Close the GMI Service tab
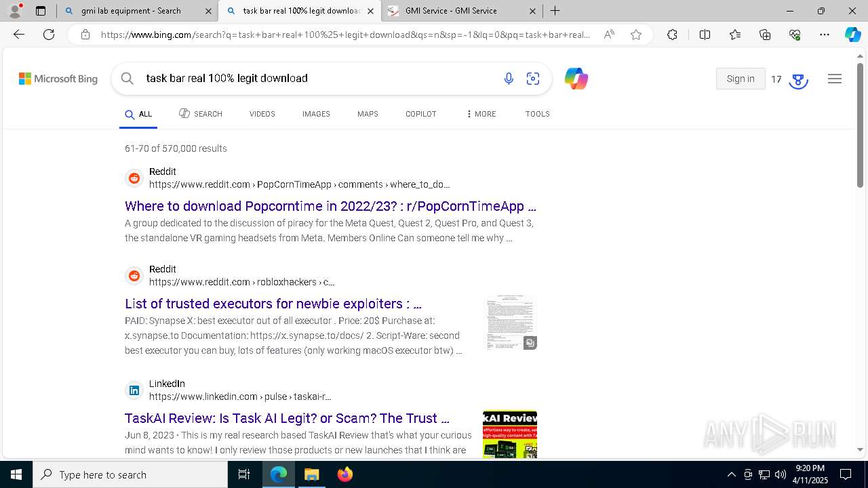The height and width of the screenshot is (488, 868). (532, 11)
